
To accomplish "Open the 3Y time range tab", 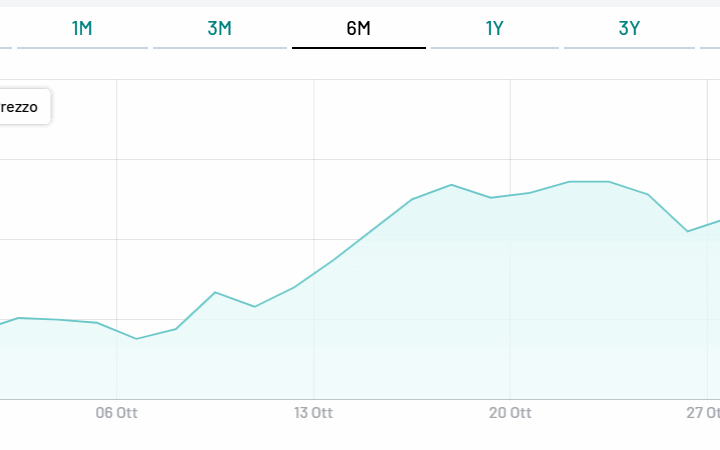I will 629,28.
